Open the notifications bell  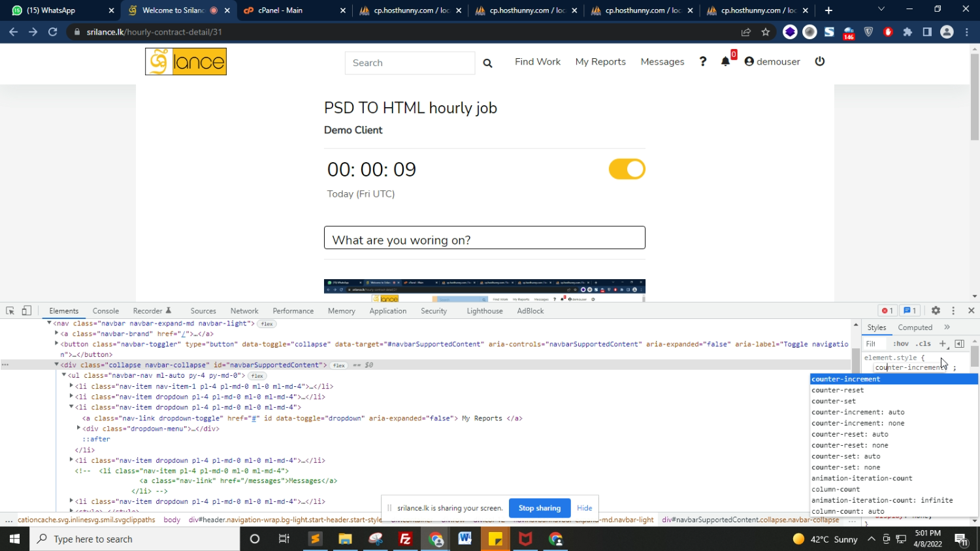pos(725,61)
